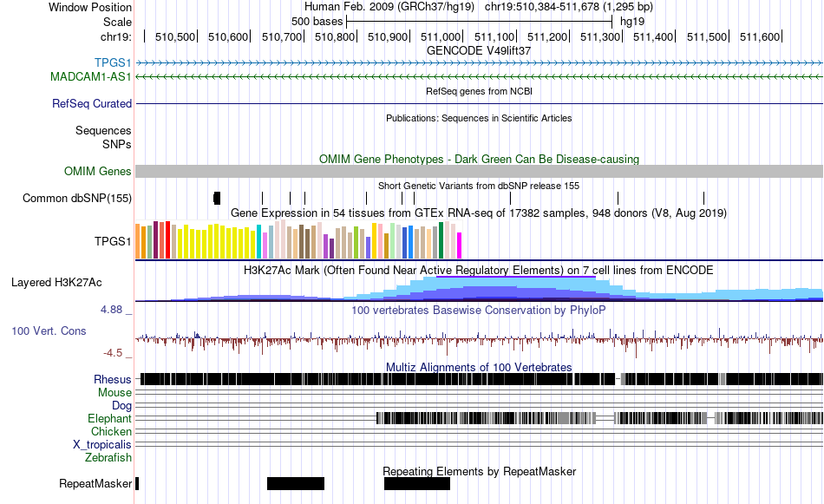
Task: Click the Dog alignment row label
Action: 121,405
